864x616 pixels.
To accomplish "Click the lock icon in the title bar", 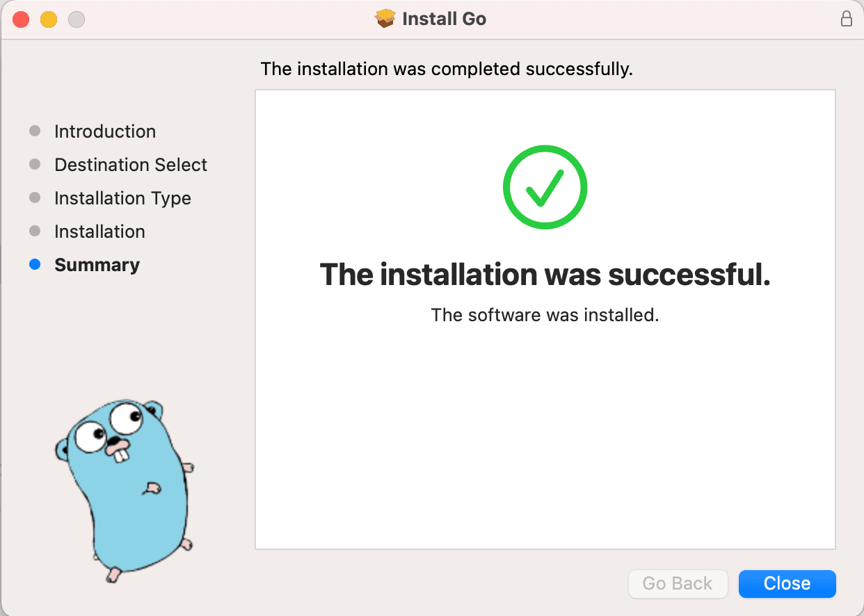I will pos(846,19).
